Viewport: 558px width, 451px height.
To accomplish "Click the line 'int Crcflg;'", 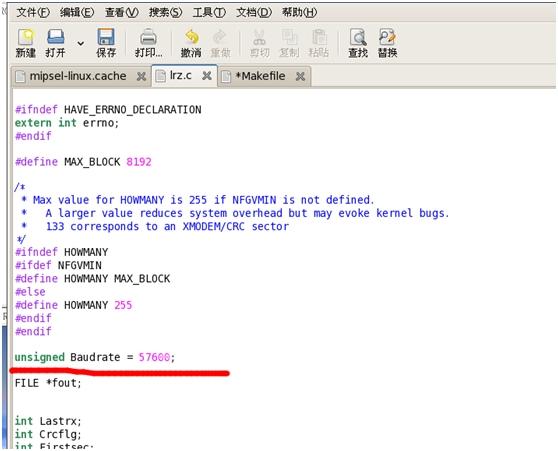I will (x=48, y=434).
